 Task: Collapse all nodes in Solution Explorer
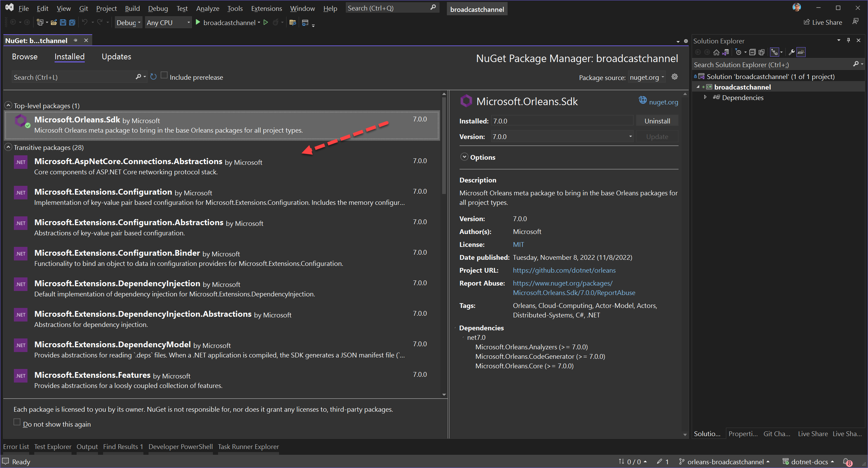click(x=753, y=52)
